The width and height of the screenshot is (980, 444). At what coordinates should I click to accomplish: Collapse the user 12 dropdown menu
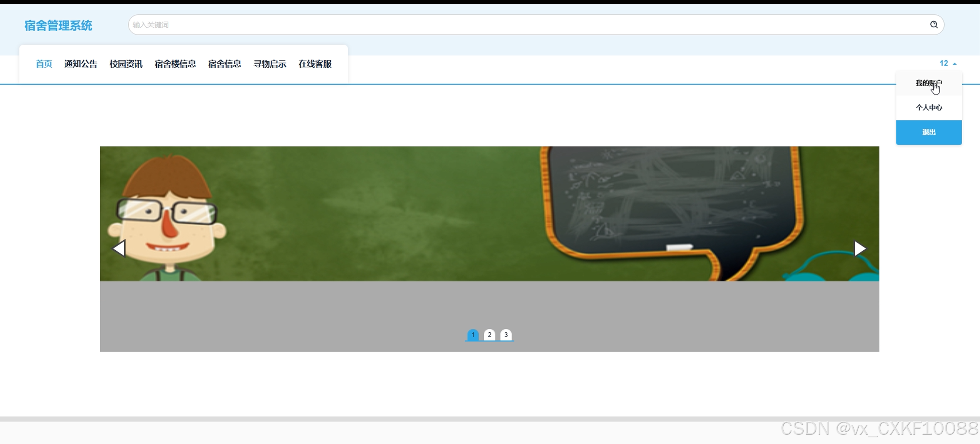[x=947, y=63]
